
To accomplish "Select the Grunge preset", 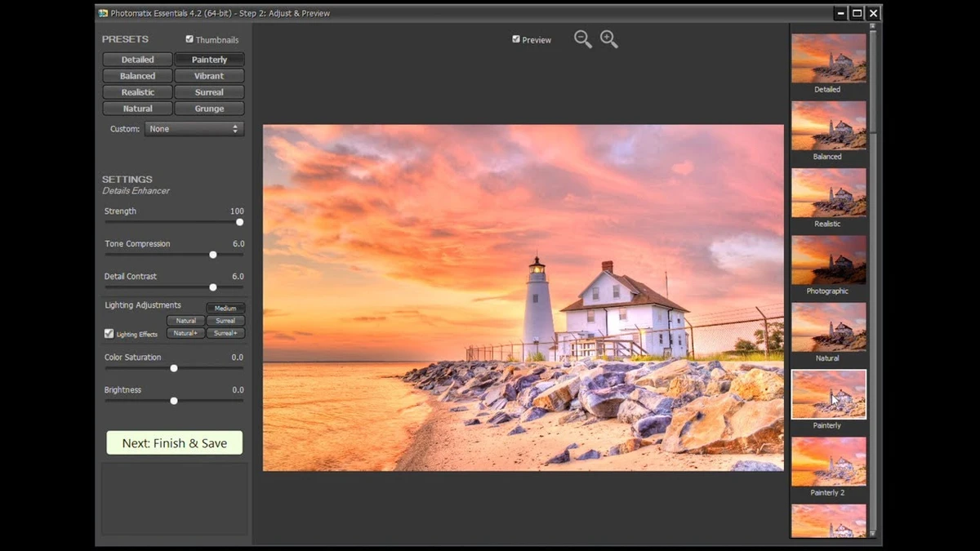I will (x=209, y=109).
